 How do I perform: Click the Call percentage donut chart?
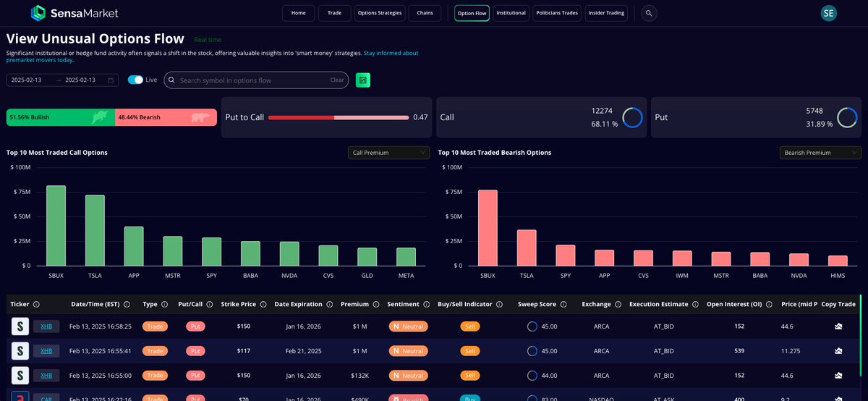pos(632,117)
